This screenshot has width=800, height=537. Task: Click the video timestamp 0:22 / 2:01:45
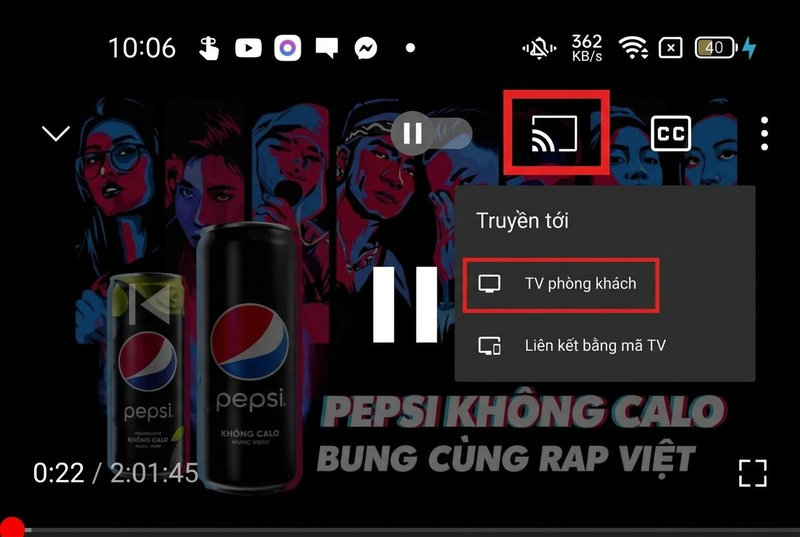click(x=116, y=473)
